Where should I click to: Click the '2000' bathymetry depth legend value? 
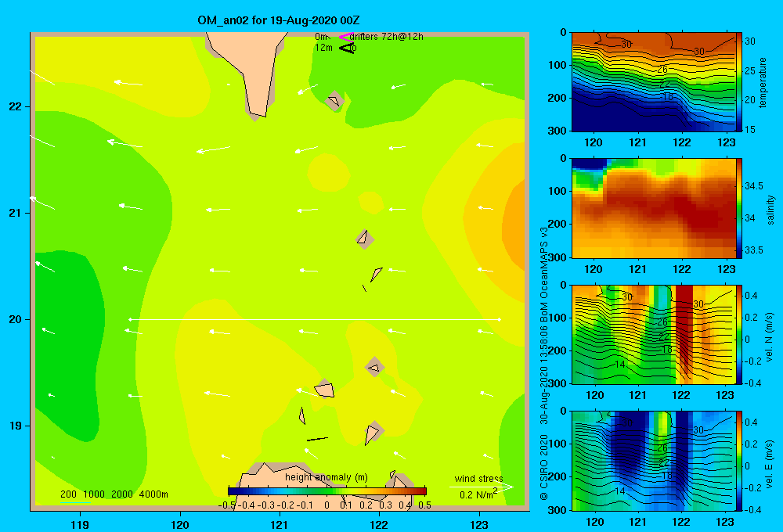pos(122,494)
